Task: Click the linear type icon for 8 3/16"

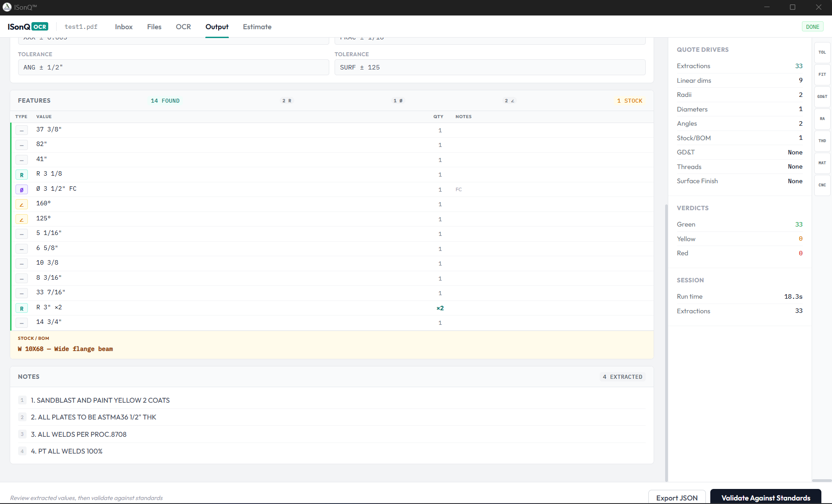Action: [x=22, y=278]
